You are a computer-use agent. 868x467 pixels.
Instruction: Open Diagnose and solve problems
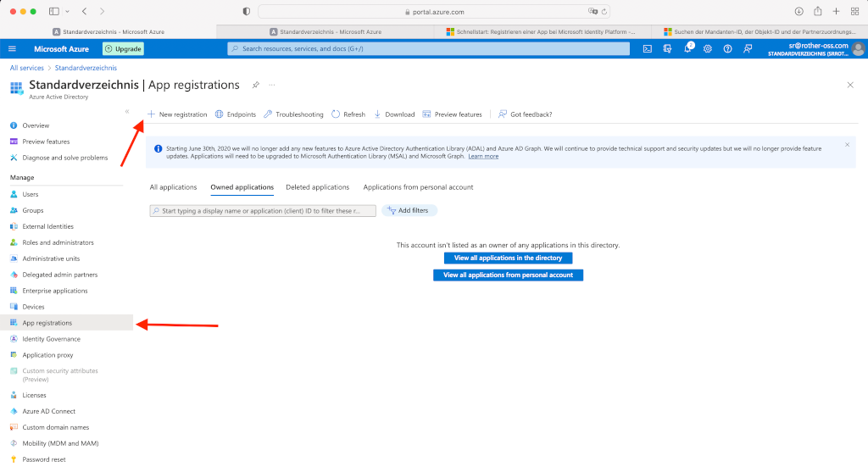click(66, 158)
